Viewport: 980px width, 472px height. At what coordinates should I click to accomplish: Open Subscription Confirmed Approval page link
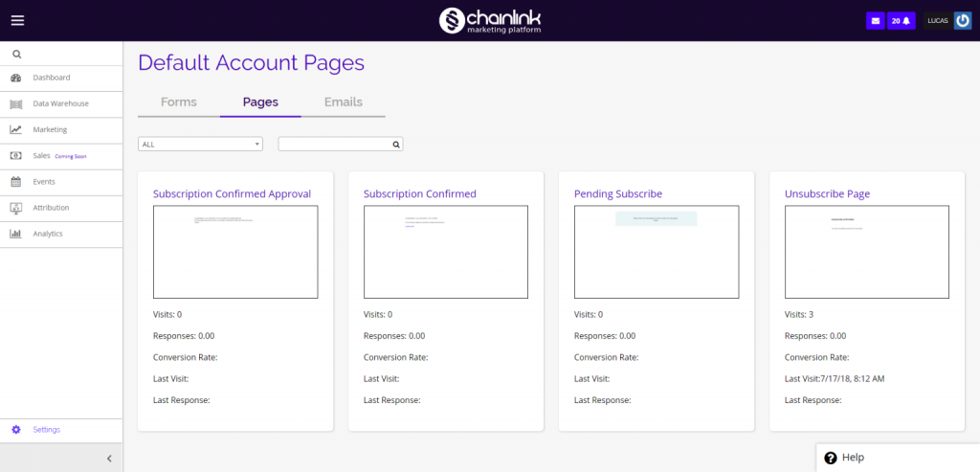pos(232,193)
